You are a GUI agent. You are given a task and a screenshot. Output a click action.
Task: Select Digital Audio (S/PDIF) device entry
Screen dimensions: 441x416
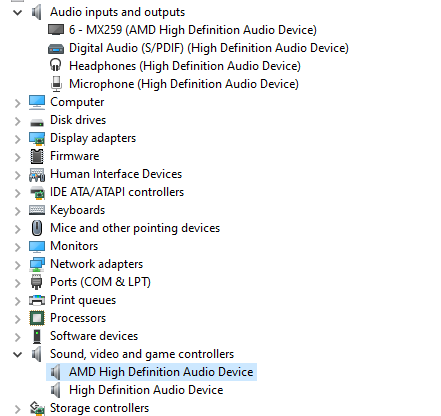209,48
